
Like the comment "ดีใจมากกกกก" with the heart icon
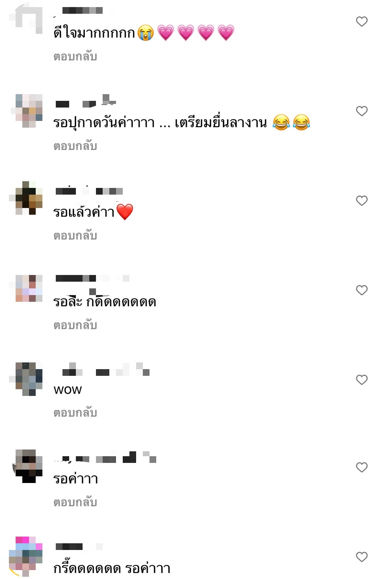[x=362, y=22]
